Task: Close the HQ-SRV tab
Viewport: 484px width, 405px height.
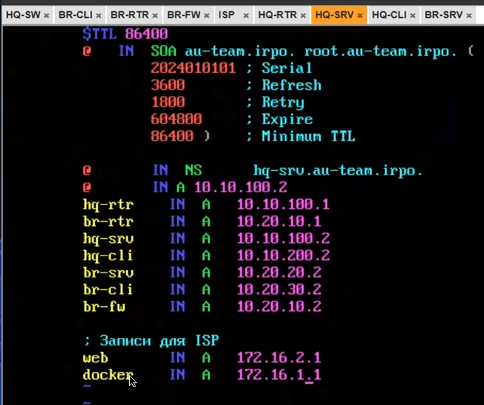Action: [360, 16]
